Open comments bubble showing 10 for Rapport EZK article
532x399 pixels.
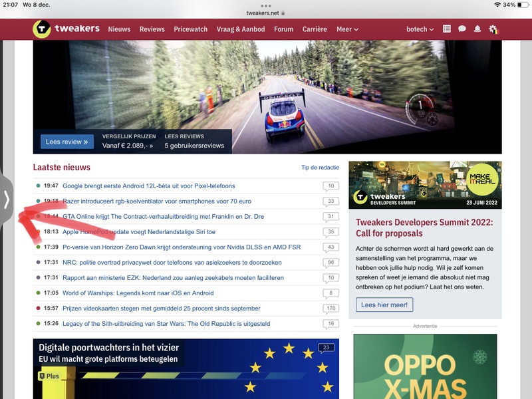(x=331, y=278)
